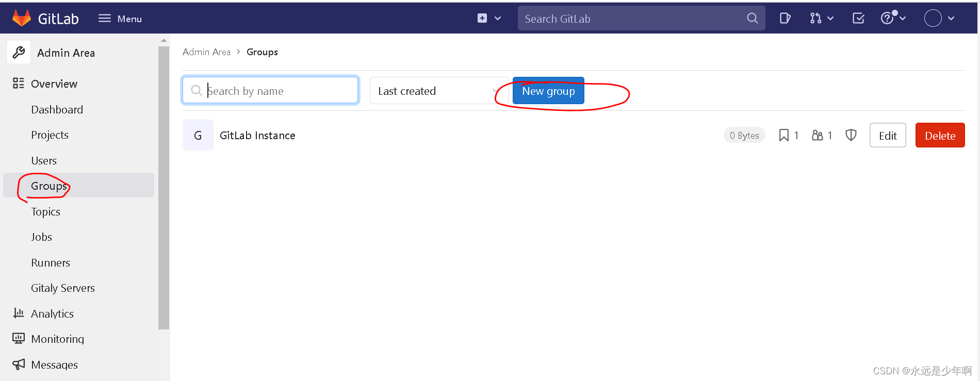Open the Last created sort dropdown
Viewport: 980px width, 381px height.
click(439, 90)
